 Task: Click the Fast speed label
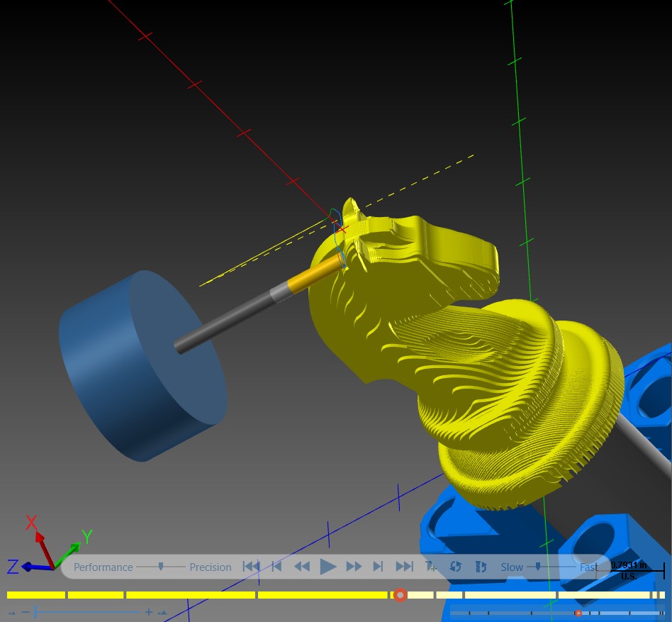[589, 567]
